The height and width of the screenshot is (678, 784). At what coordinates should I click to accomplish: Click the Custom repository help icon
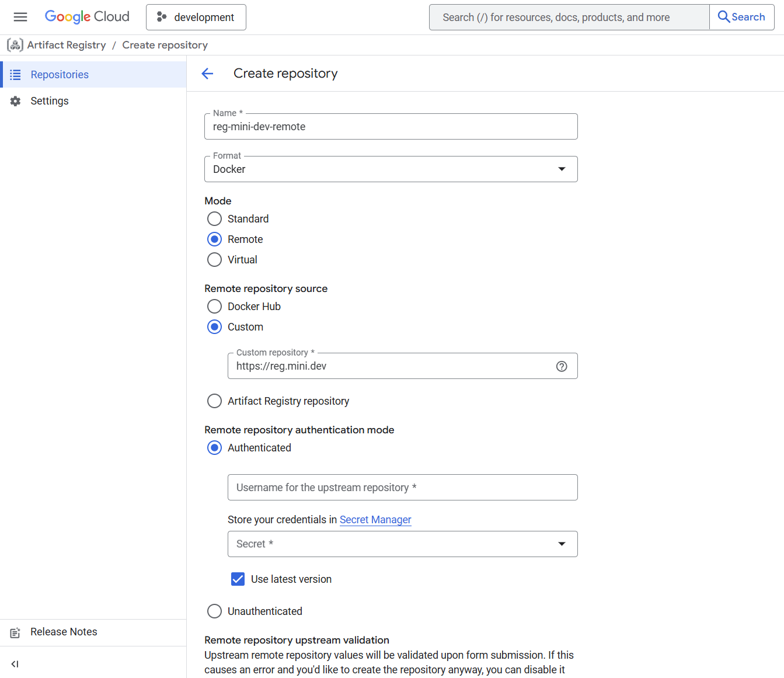coord(561,366)
